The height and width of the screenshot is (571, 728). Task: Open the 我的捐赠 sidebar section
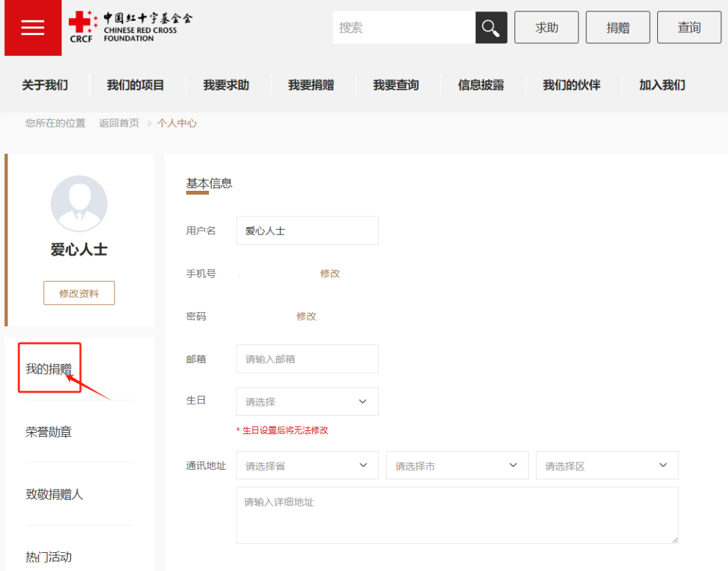(x=48, y=367)
